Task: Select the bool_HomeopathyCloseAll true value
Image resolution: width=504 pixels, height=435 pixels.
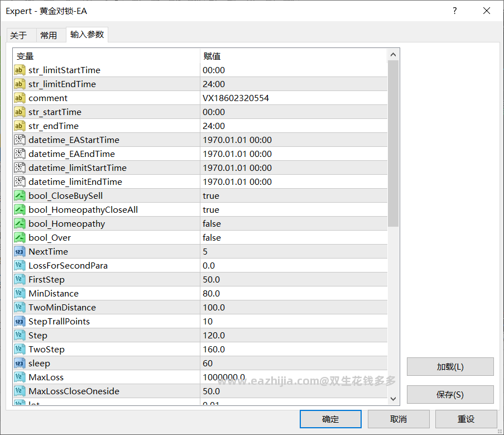Action: point(211,209)
